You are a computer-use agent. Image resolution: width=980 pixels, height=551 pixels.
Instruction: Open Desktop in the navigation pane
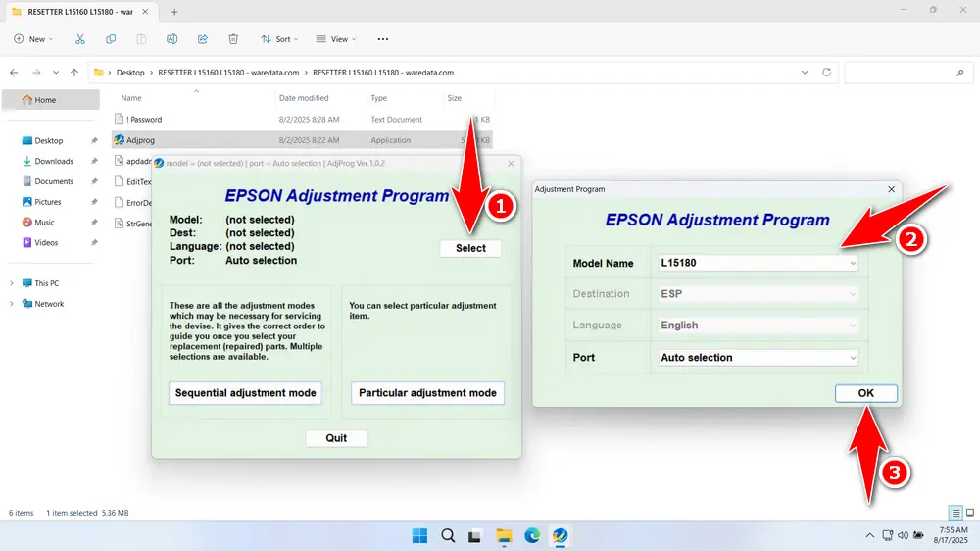[51, 141]
